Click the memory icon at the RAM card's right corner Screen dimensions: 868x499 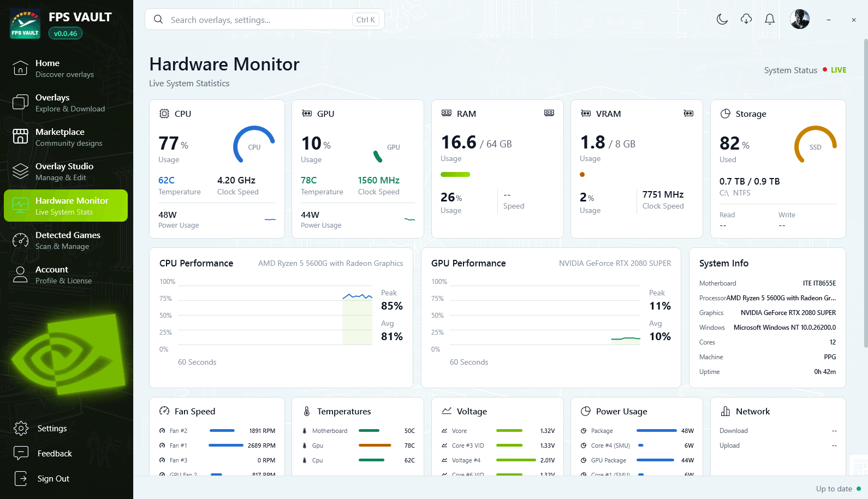point(549,113)
